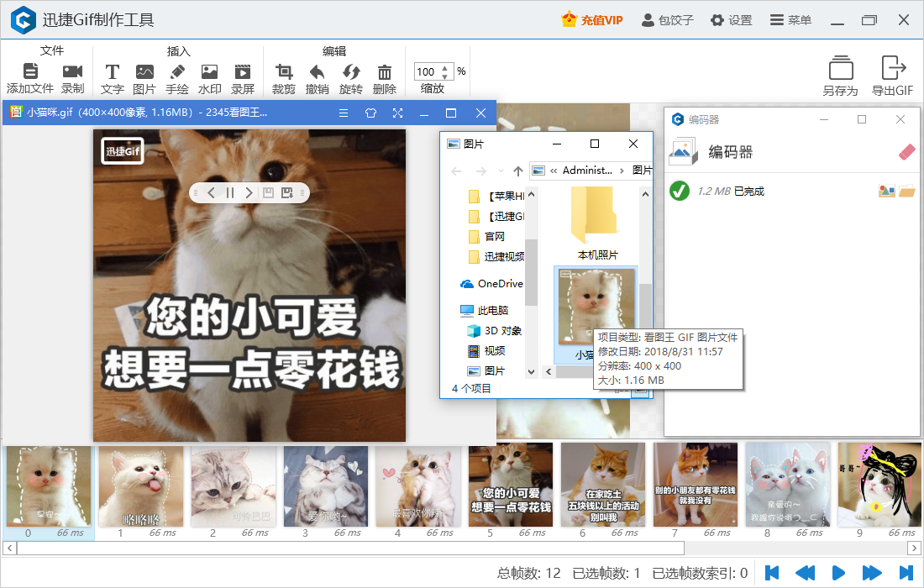Open the 水印 (Watermark) tool
This screenshot has height=588, width=924.
(x=208, y=74)
